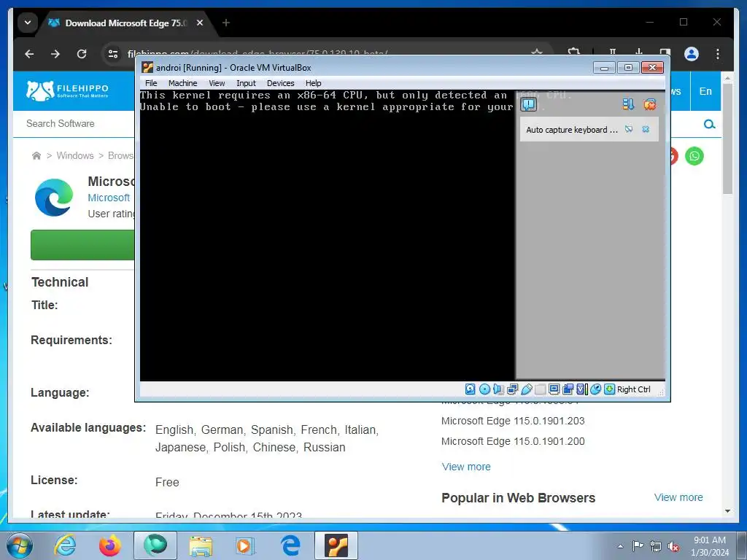This screenshot has width=747, height=560.
Task: Click Microsoft Edge 115.0.1901.200 version link
Action: [513, 441]
